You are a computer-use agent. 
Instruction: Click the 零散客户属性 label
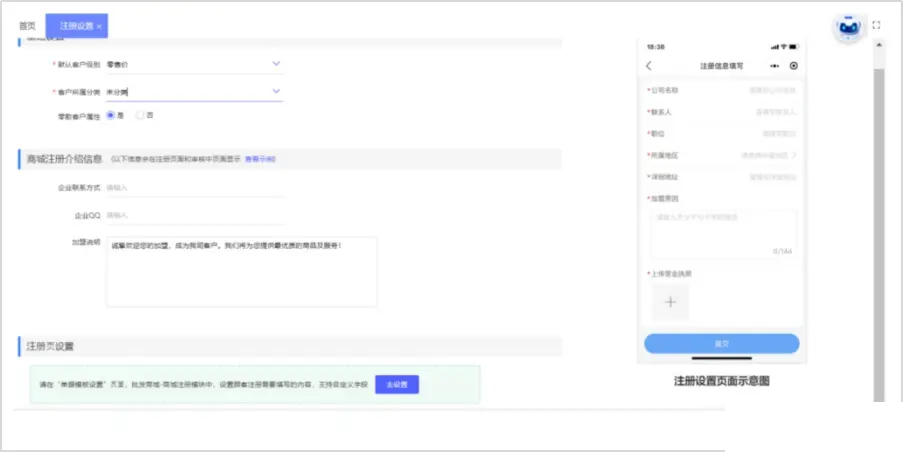(x=78, y=116)
